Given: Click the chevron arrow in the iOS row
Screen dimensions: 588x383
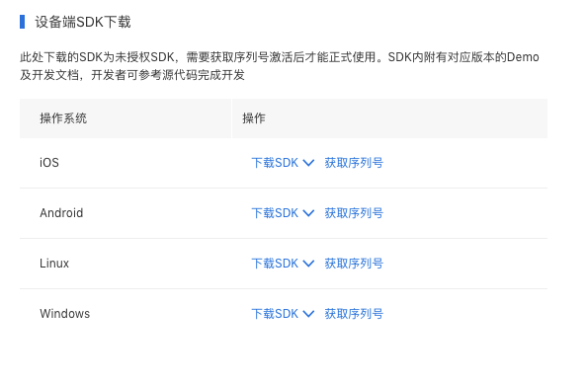Looking at the screenshot, I should click(x=308, y=163).
